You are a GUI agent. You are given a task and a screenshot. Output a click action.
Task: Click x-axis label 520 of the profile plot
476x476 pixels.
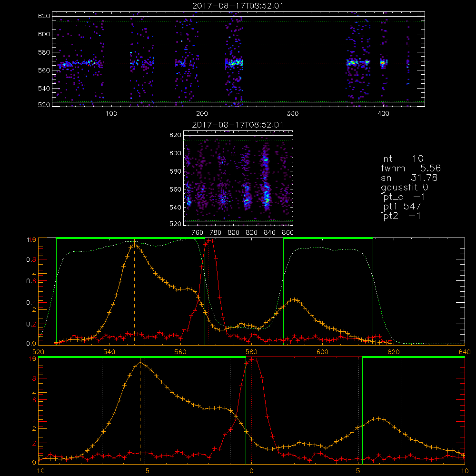pos(38,352)
